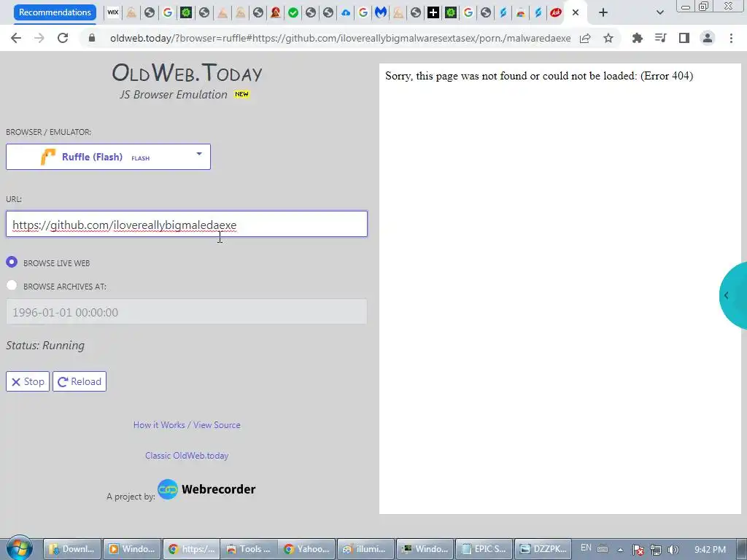
Task: Bookmark this page with the star
Action: 608,38
